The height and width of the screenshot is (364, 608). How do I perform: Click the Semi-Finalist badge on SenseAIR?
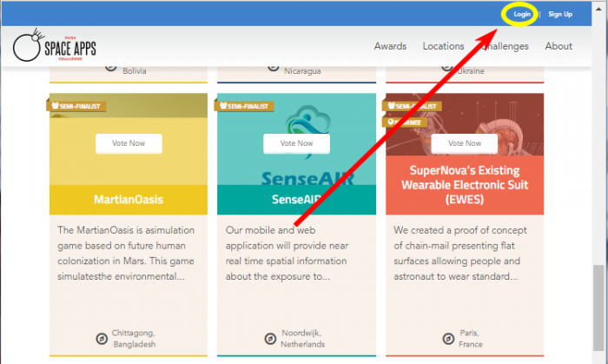244,106
